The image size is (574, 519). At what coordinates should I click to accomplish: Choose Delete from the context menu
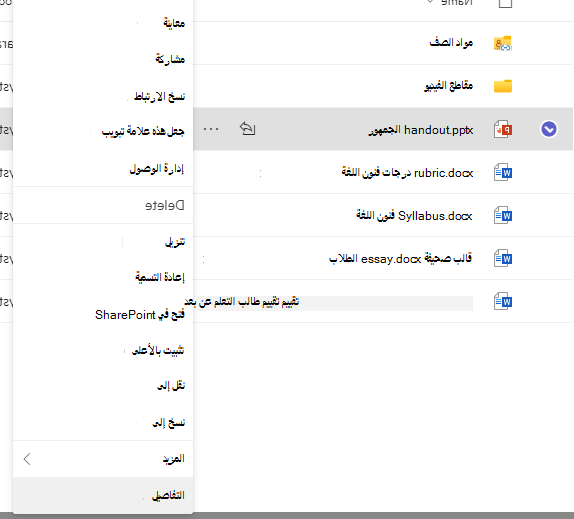pos(103,205)
